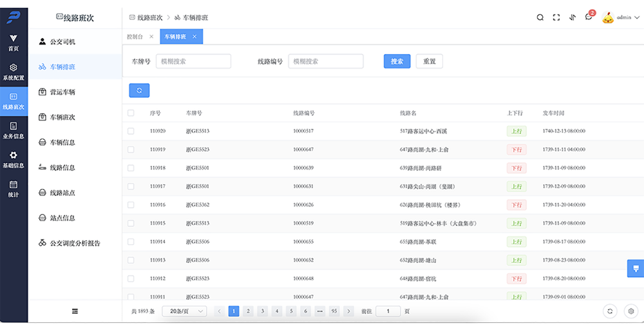
Task: Open 公交司机 menu item
Action: pos(75,41)
